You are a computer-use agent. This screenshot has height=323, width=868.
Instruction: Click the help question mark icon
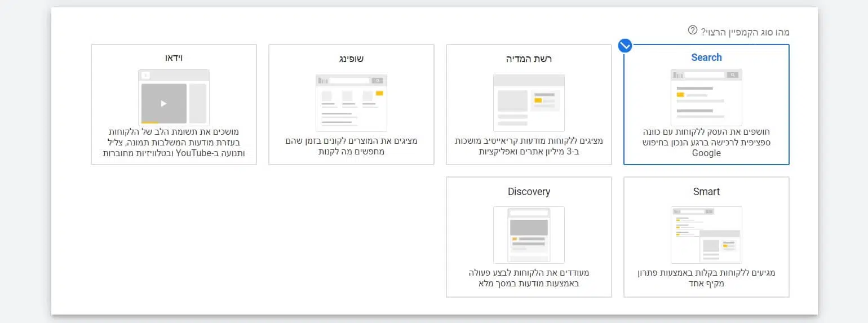[693, 30]
